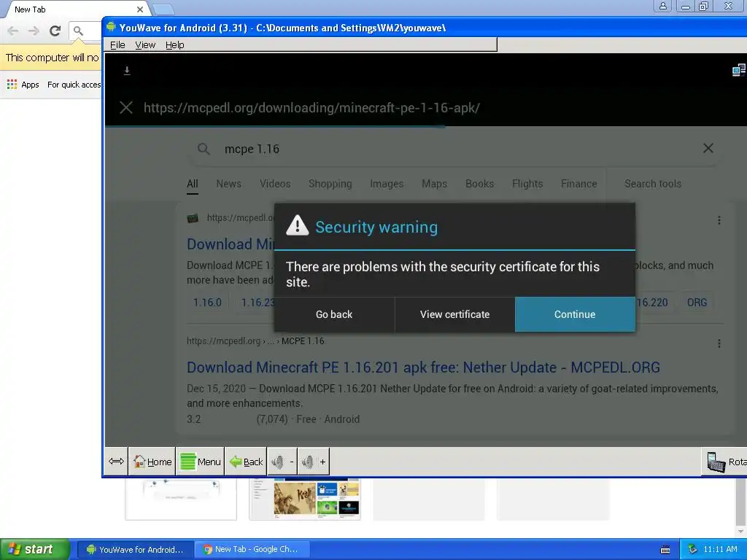Click the mcpedl.org › MCPE 1.16 breadcrumb

coord(255,341)
